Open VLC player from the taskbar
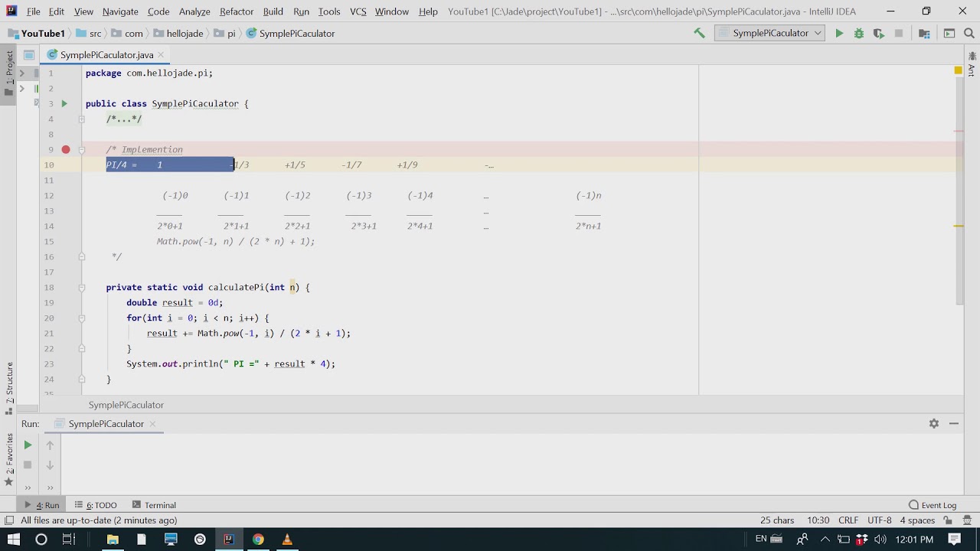 (x=287, y=540)
